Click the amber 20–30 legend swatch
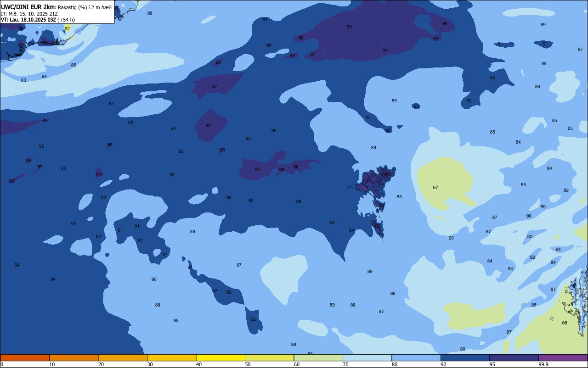This screenshot has height=368, width=588. (123, 357)
